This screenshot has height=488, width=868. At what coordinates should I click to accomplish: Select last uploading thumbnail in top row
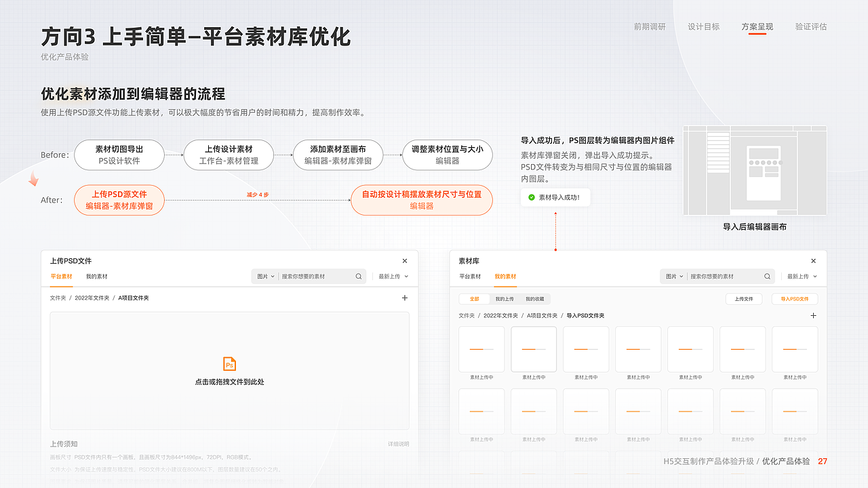(795, 349)
